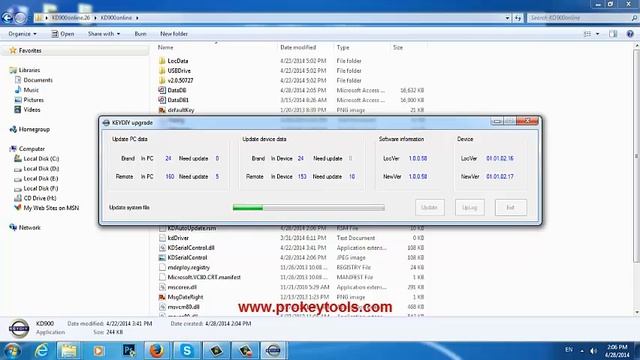
Task: Open the File Explorer taskbar icon
Action: tap(69, 351)
